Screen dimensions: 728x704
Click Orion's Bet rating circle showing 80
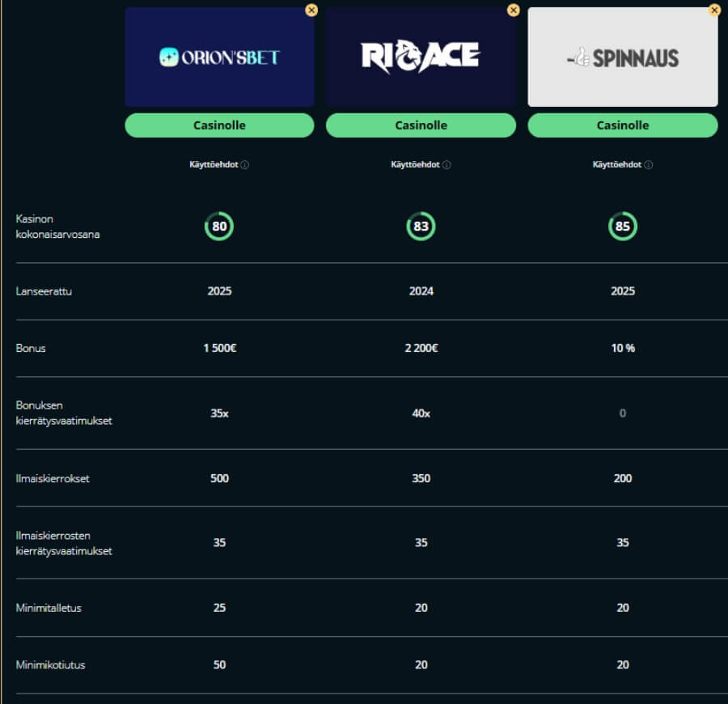pyautogui.click(x=219, y=227)
